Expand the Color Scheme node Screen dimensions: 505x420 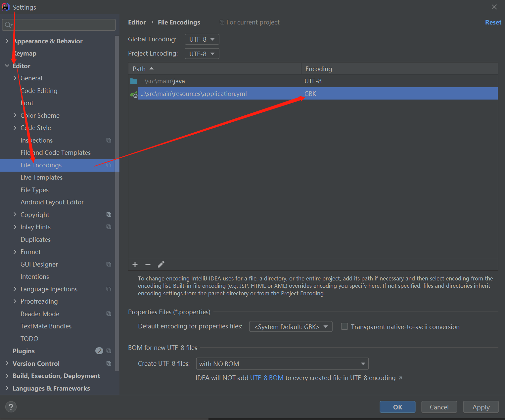[15, 115]
